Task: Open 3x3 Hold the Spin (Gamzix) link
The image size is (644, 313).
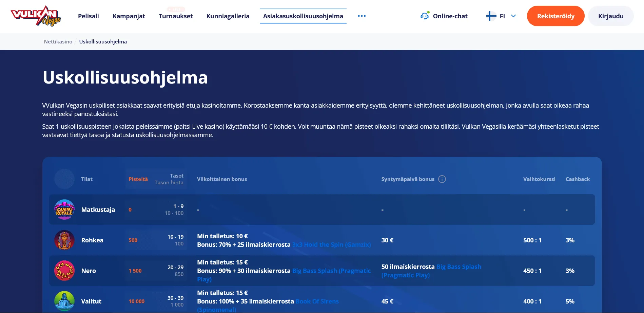Action: tap(332, 244)
